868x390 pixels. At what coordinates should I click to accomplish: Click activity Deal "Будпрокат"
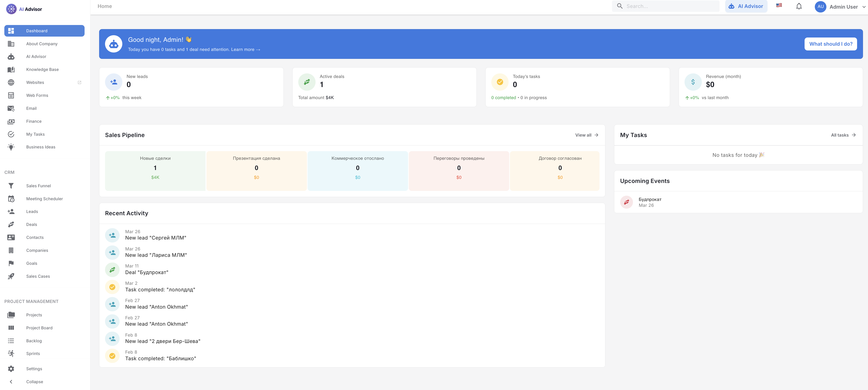[x=147, y=272]
